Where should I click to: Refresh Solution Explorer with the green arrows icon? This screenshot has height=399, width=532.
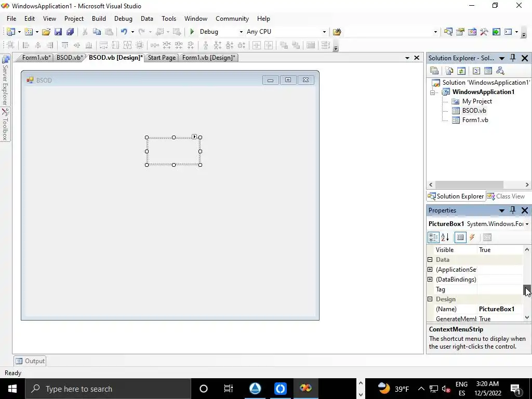click(461, 71)
